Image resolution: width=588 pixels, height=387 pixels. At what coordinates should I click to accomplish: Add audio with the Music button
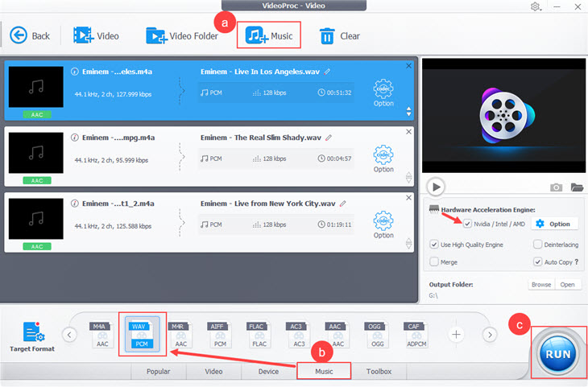tap(268, 35)
